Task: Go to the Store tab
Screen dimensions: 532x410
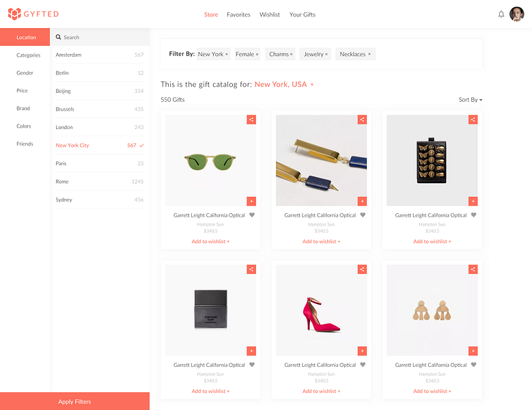Action: [x=211, y=14]
